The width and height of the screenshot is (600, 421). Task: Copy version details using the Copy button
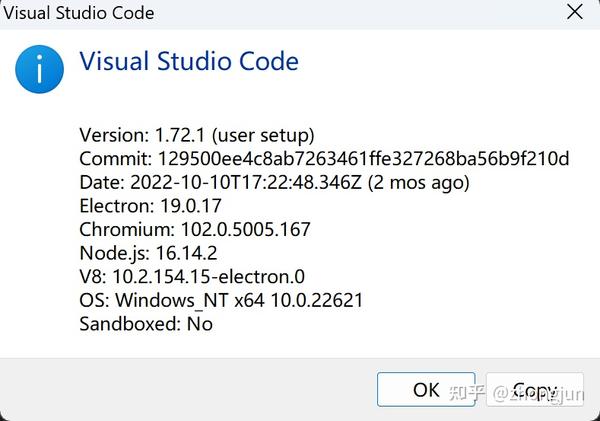tap(535, 389)
